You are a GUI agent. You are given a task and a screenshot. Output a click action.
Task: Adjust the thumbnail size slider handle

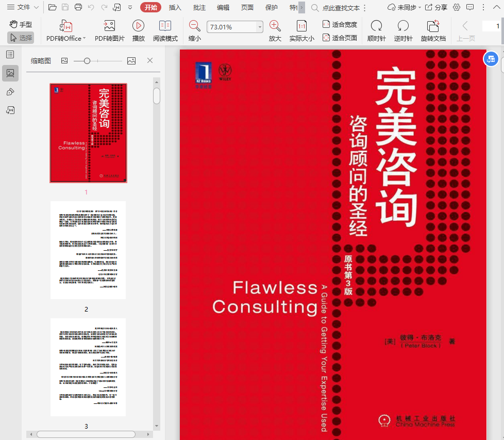87,61
